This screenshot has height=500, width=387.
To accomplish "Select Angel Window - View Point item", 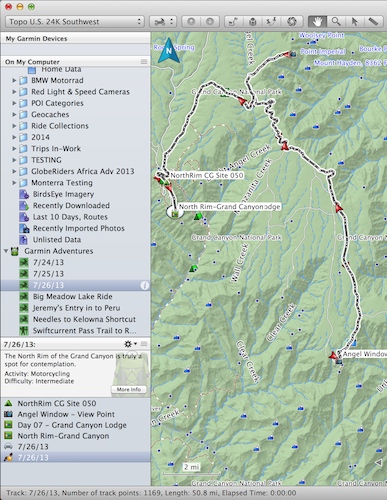I will tap(66, 414).
